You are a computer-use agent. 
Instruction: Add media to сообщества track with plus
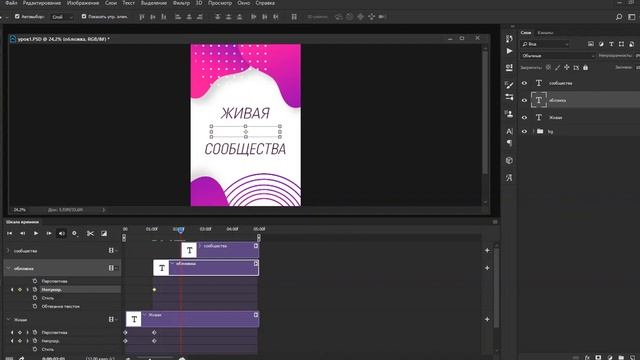[487, 250]
